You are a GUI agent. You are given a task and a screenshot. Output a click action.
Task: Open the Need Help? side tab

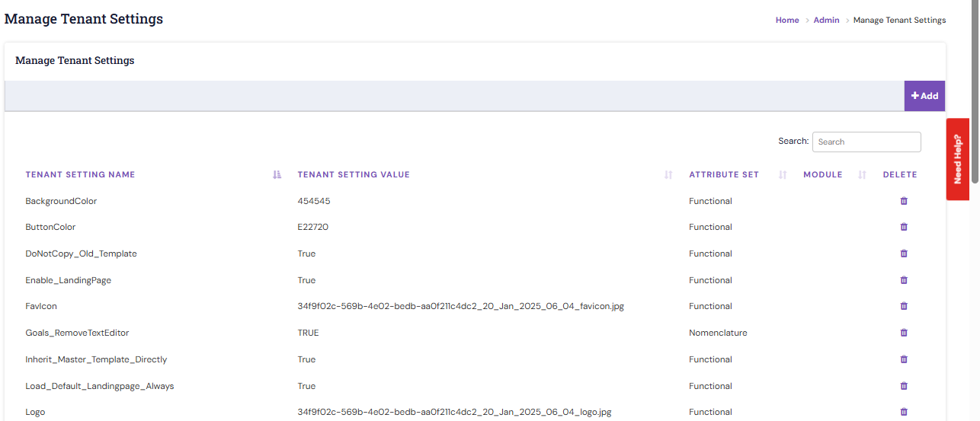958,159
